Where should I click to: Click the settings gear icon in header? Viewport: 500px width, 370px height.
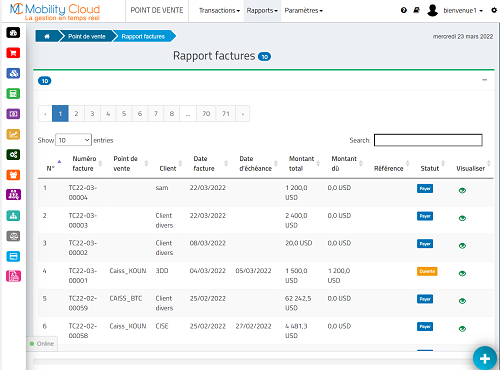click(494, 10)
